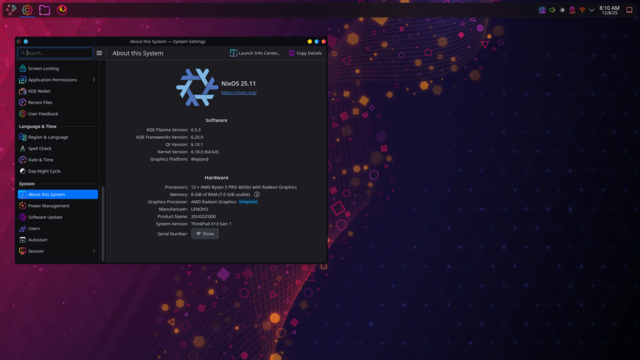Click the Manufacturer value 'LENOVO'
Image resolution: width=640 pixels, height=360 pixels.
200,209
